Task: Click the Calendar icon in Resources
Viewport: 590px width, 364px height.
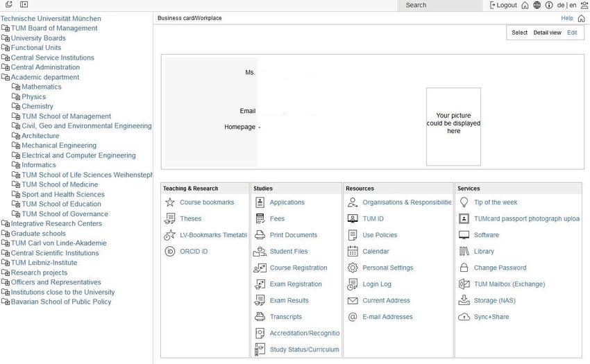Action: [x=352, y=251]
